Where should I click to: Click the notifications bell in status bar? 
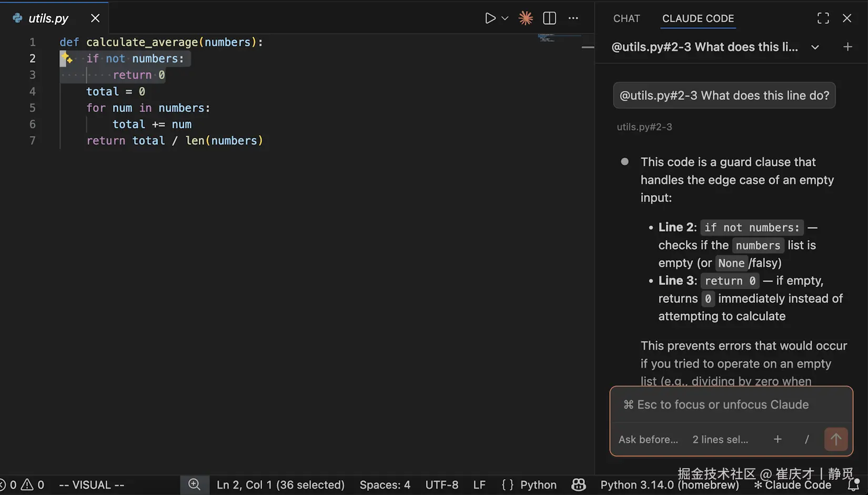853,484
